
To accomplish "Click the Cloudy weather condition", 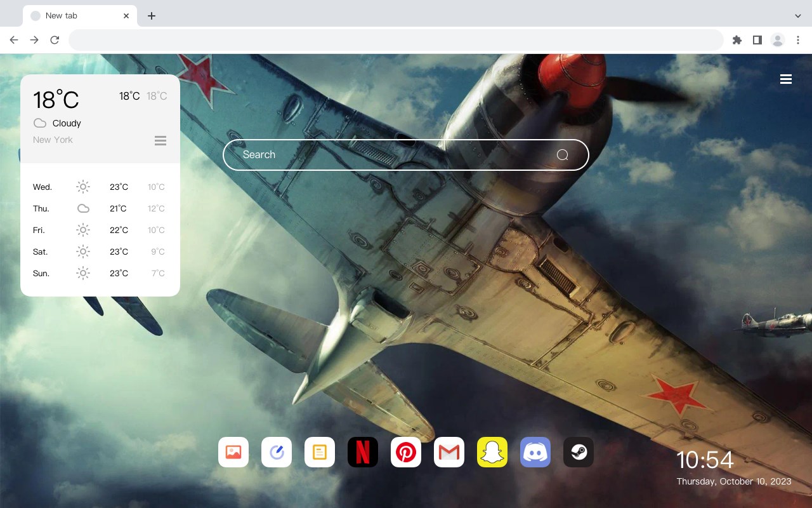I will coord(67,123).
